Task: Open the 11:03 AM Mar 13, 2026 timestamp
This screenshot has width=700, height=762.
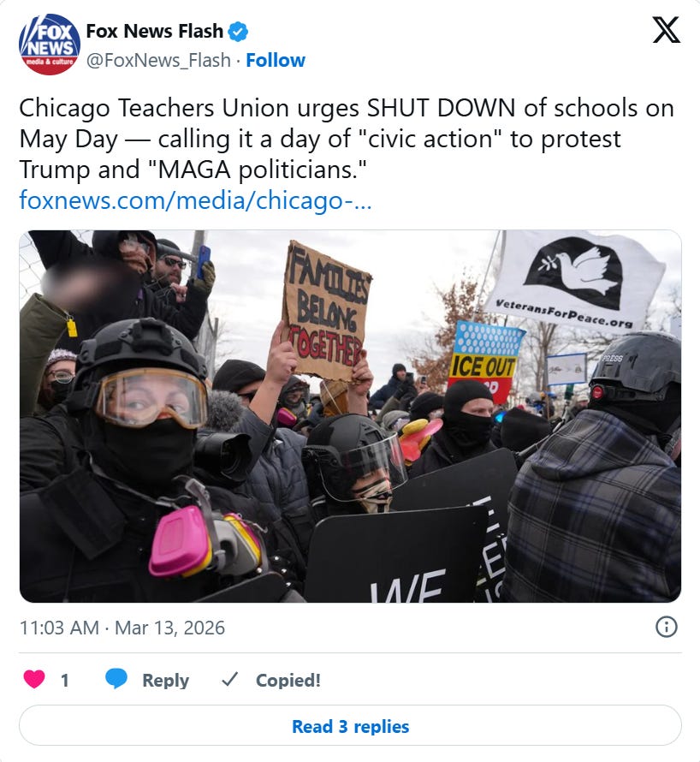Action: [x=122, y=628]
